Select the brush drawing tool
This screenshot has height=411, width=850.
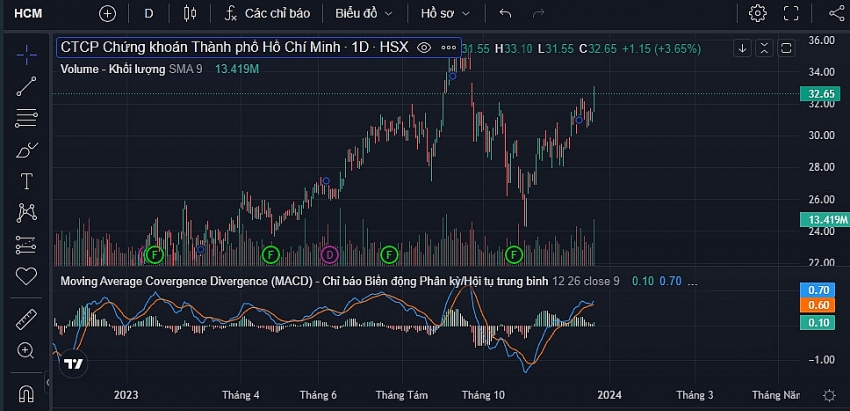point(26,150)
